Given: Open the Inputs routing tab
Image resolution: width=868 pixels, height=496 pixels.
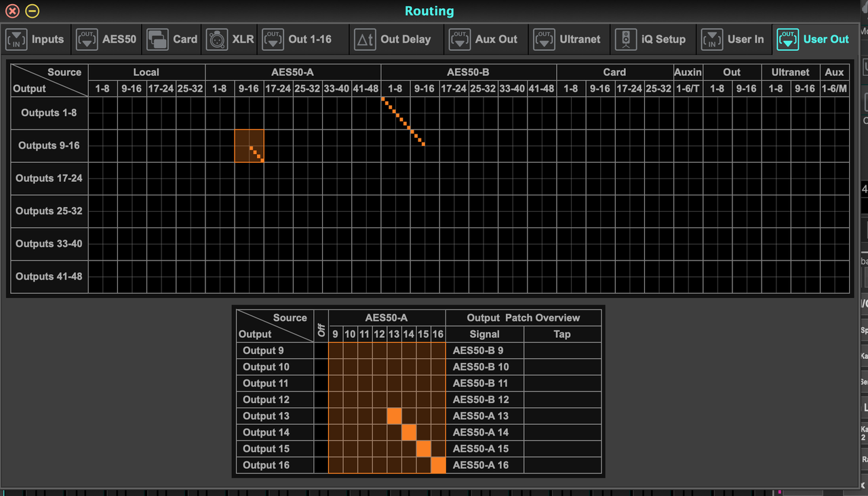Looking at the screenshot, I should 35,39.
